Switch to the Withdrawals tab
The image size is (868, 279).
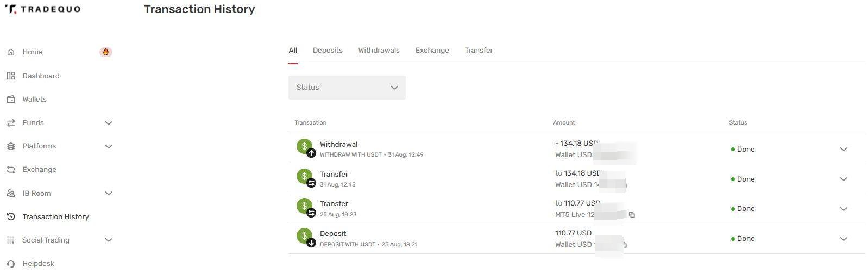tap(379, 50)
